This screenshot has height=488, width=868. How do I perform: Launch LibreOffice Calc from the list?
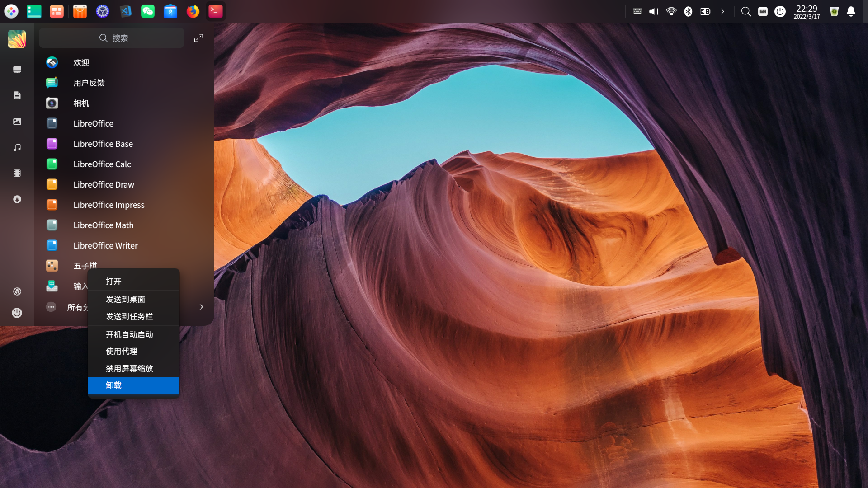102,164
